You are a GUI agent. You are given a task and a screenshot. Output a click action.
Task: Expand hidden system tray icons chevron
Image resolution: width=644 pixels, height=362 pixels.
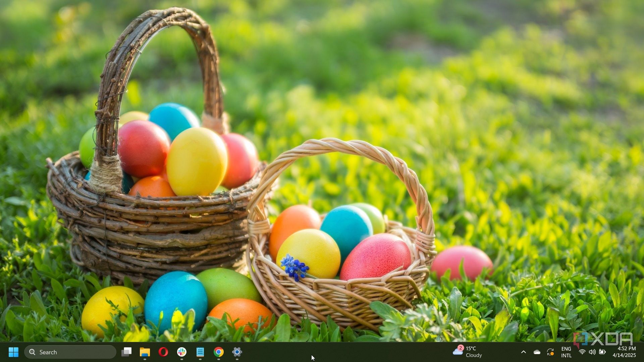coord(524,352)
